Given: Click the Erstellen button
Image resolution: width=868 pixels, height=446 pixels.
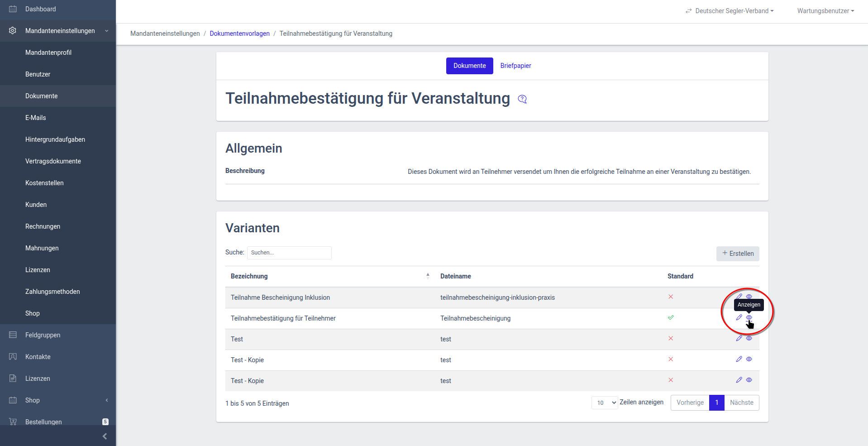Looking at the screenshot, I should 738,254.
